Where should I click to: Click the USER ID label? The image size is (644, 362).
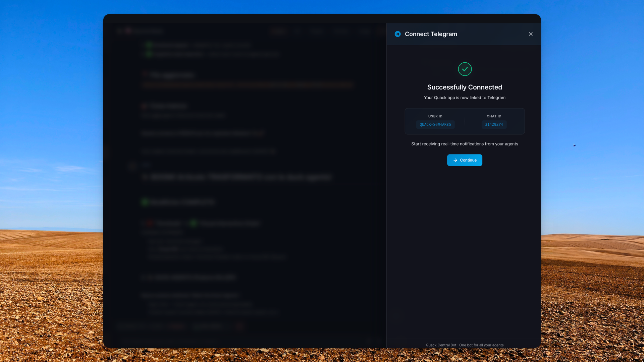tap(435, 116)
